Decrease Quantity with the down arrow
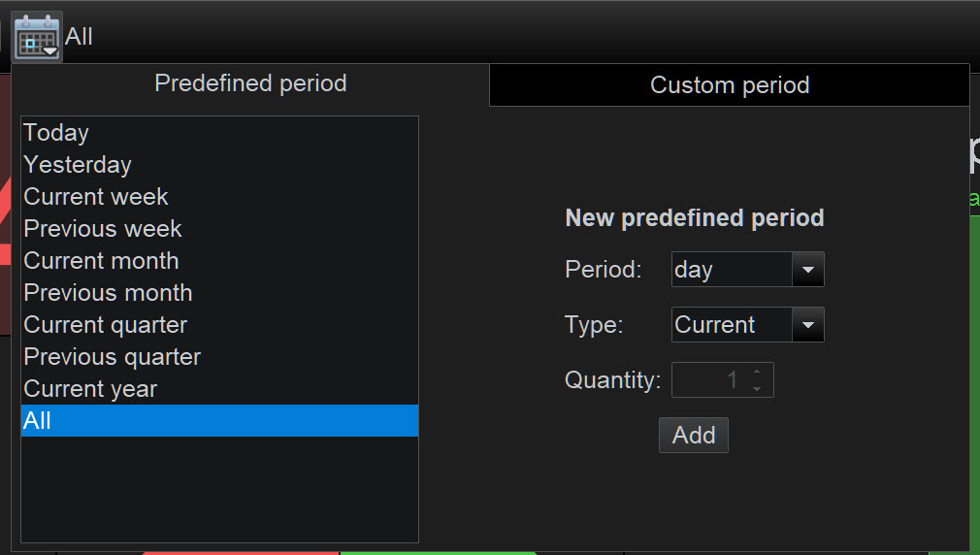This screenshot has height=555, width=980. coord(757,389)
